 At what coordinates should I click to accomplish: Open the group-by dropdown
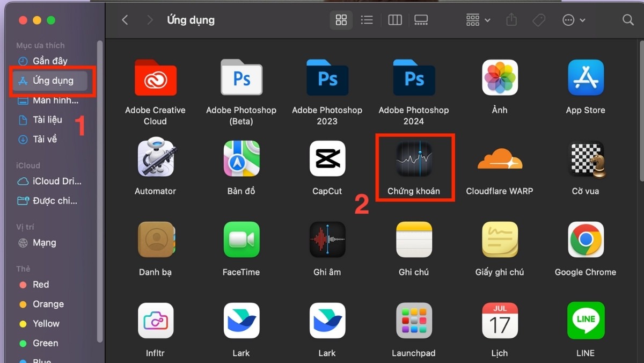478,20
